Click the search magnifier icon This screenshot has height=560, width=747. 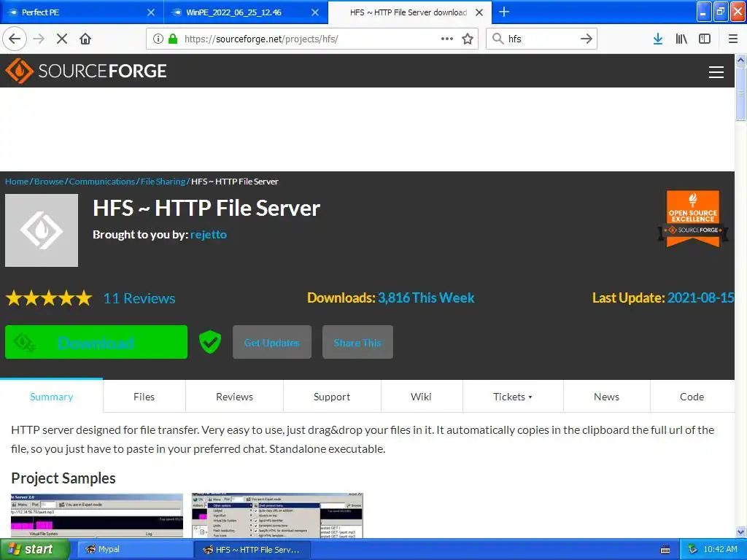(x=498, y=39)
